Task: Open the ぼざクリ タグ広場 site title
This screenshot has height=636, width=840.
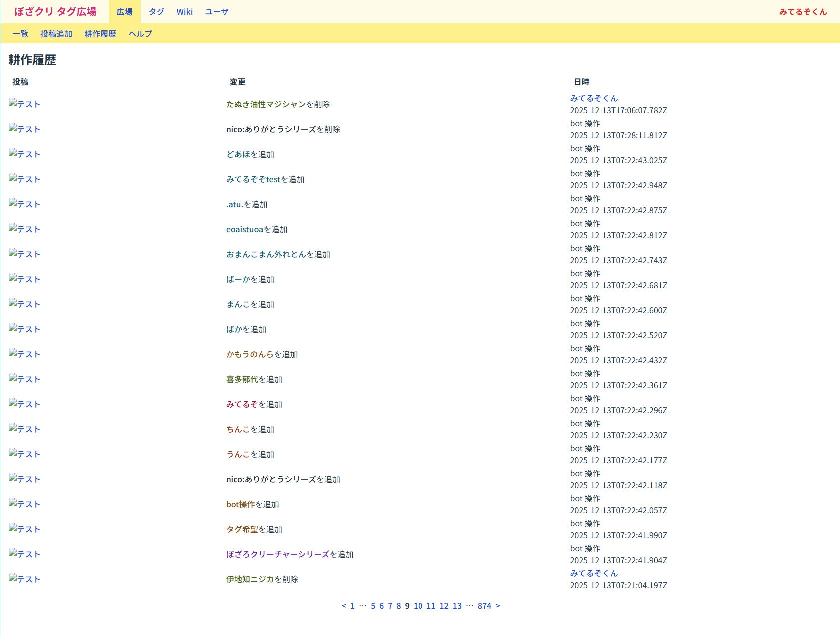Action: click(x=55, y=11)
